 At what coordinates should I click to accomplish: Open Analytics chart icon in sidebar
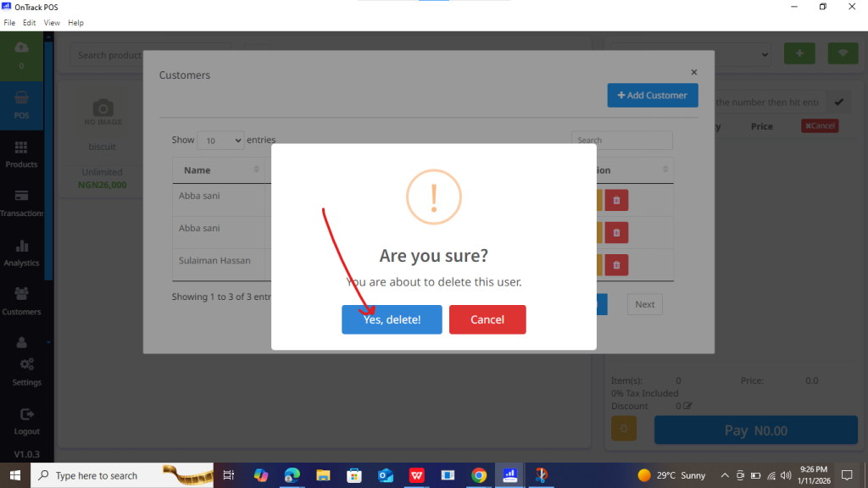click(x=22, y=252)
